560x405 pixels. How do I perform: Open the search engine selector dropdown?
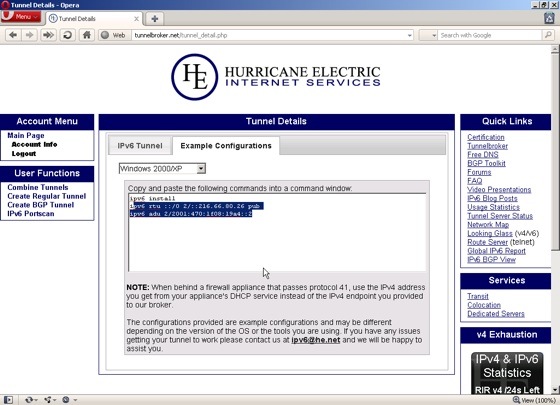click(x=428, y=35)
